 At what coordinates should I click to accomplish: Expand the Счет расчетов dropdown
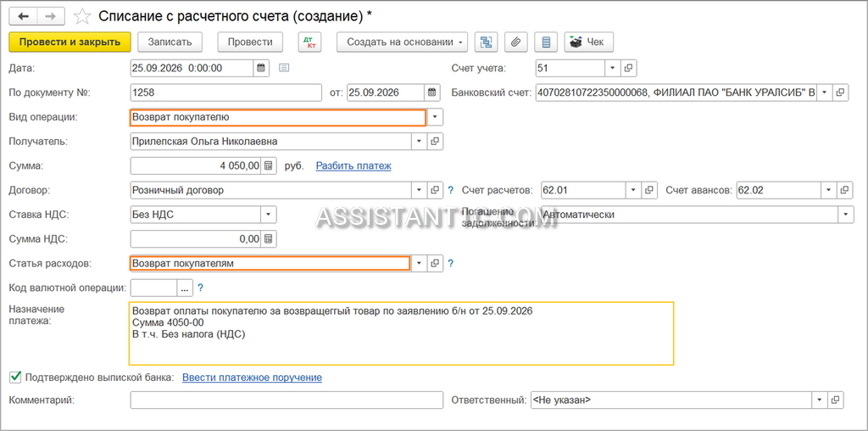[x=634, y=190]
